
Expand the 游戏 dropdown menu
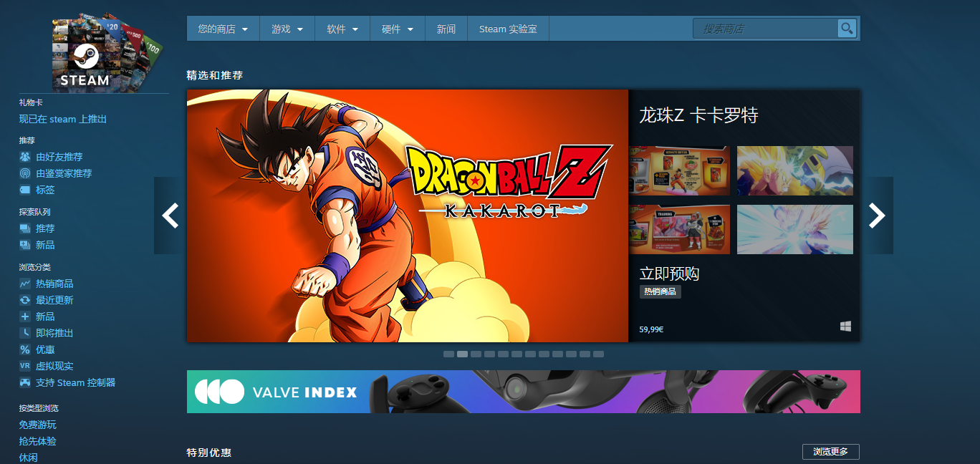point(287,29)
